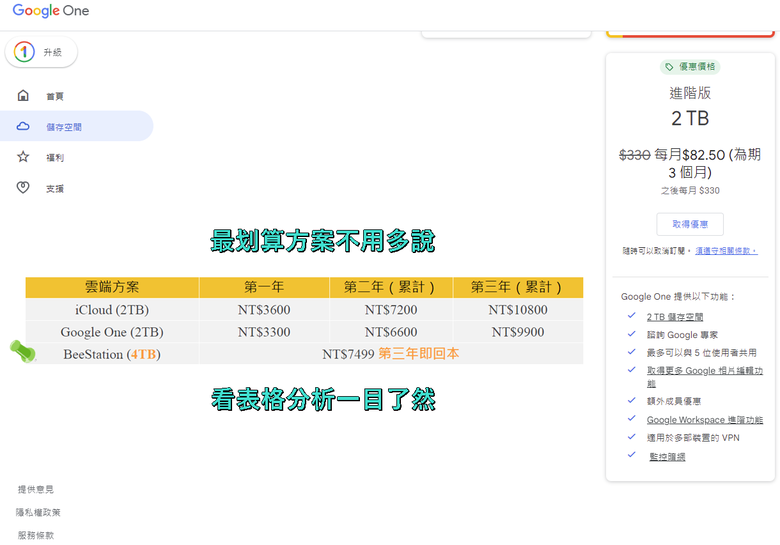780x545 pixels.
Task: Click the NT$9900 cell
Action: click(x=518, y=332)
